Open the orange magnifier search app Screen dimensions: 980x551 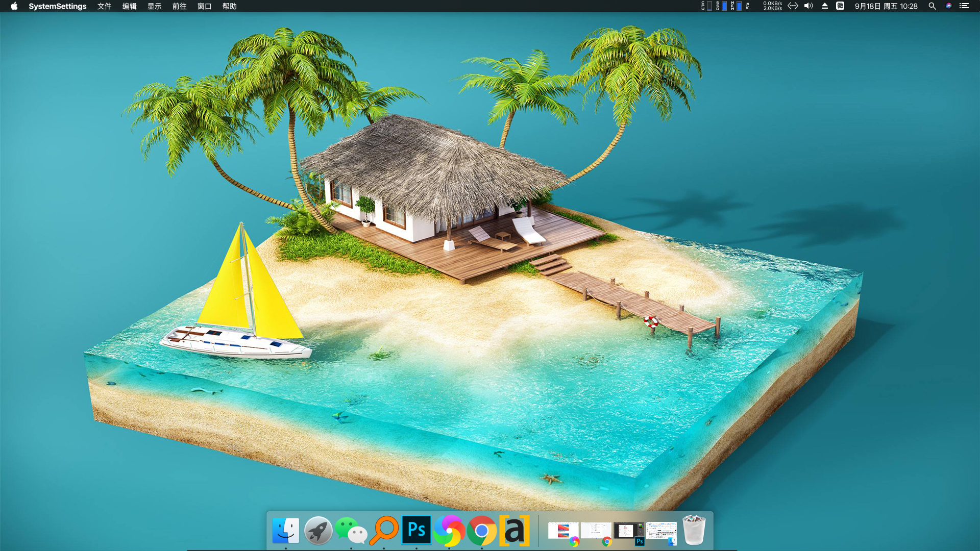tap(384, 531)
